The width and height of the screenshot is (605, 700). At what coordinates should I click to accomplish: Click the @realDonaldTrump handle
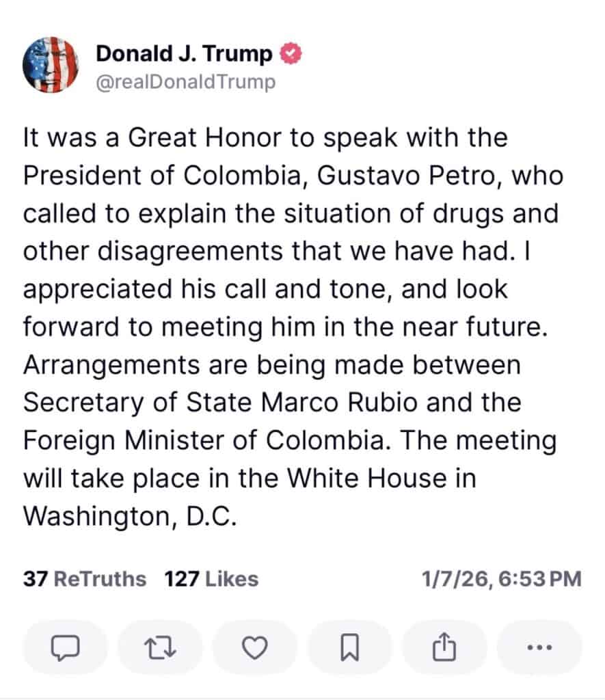pyautogui.click(x=186, y=83)
